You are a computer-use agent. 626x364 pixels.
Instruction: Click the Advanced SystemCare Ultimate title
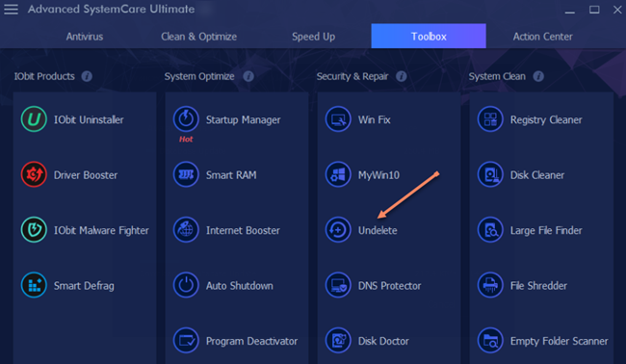[111, 10]
